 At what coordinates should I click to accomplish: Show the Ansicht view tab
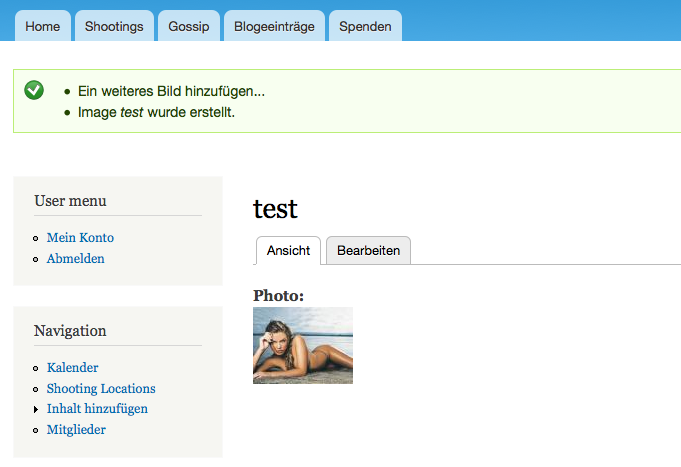pos(288,251)
